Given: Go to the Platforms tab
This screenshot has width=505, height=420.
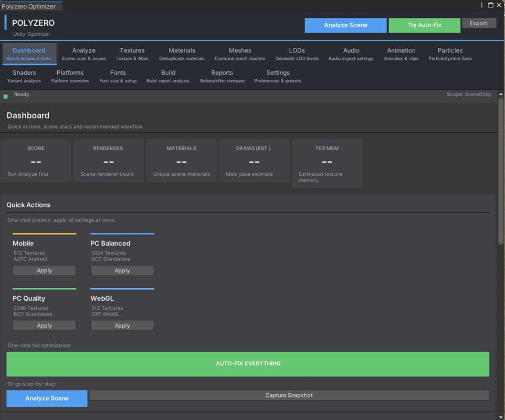Looking at the screenshot, I should pos(70,76).
